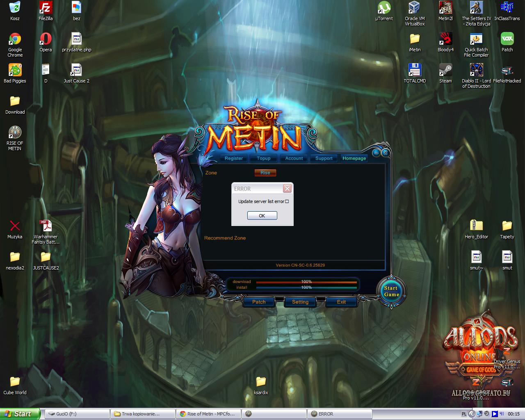Click the download progress bar
Viewport: 525px width, 420px height.
(306, 282)
